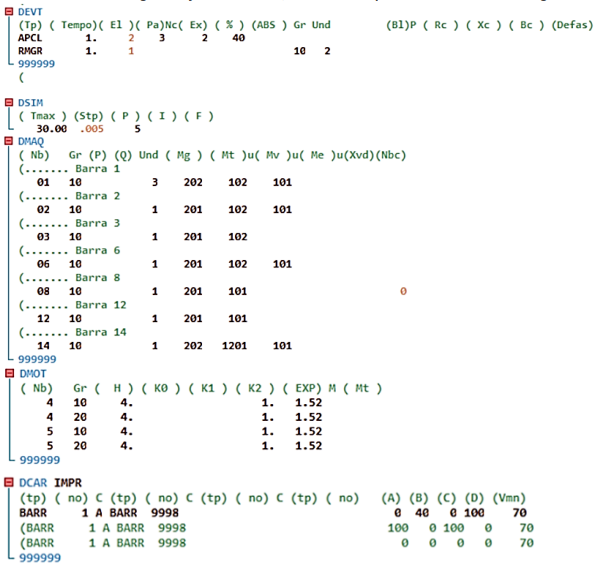596x567 pixels.
Task: Click the DSIM keyword
Action: 30,103
